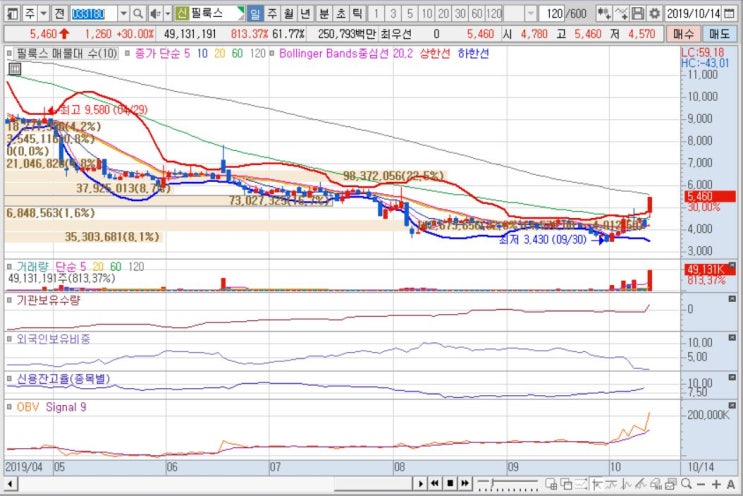Switch to monthly (월) chart
This screenshot has width=743, height=496.
(x=289, y=14)
